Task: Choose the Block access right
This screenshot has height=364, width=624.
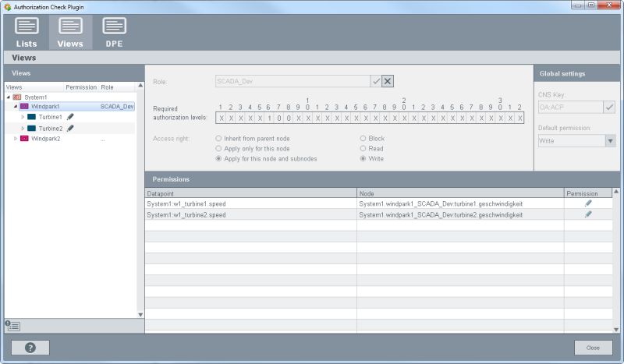Action: coord(363,138)
